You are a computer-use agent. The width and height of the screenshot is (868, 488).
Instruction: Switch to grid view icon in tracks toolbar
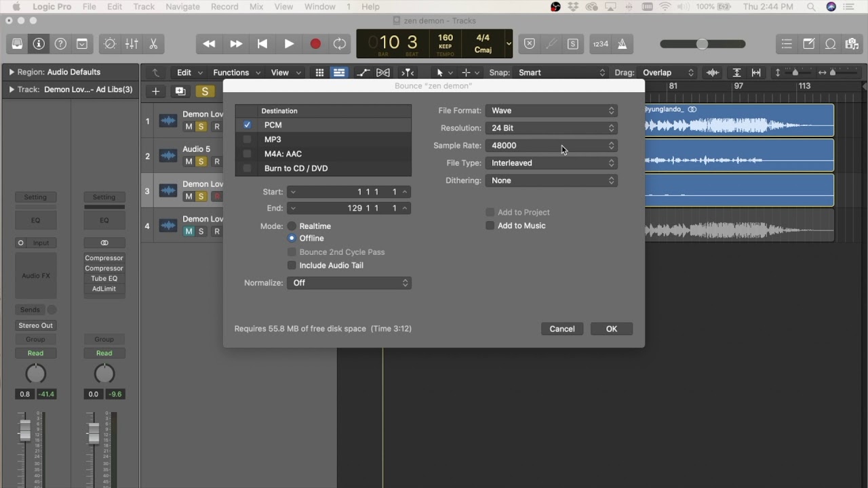point(319,73)
